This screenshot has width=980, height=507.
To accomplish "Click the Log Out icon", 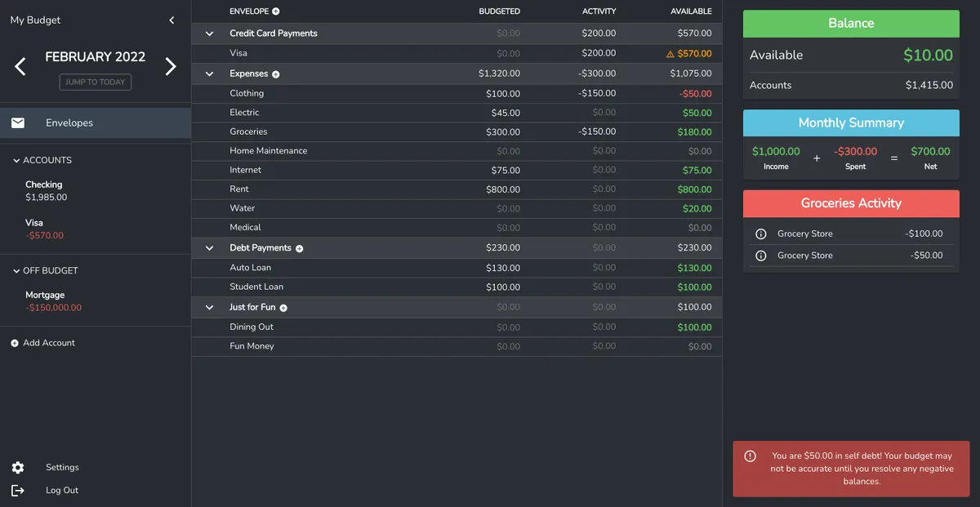I will (x=18, y=490).
